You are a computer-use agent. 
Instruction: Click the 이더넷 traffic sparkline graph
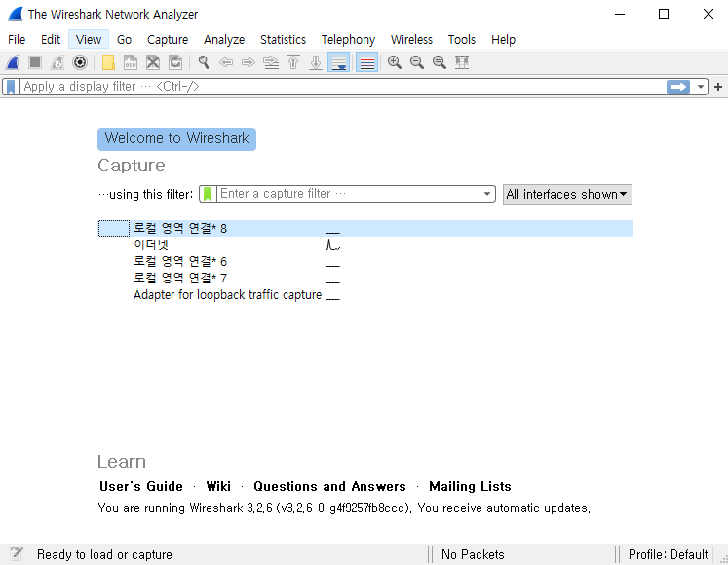click(x=333, y=245)
